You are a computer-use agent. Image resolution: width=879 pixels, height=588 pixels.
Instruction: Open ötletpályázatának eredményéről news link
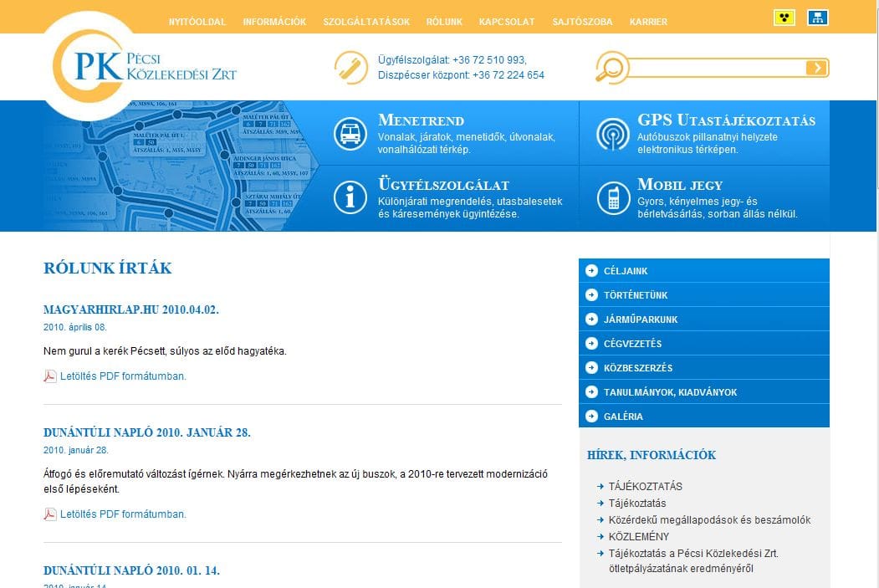(693, 561)
